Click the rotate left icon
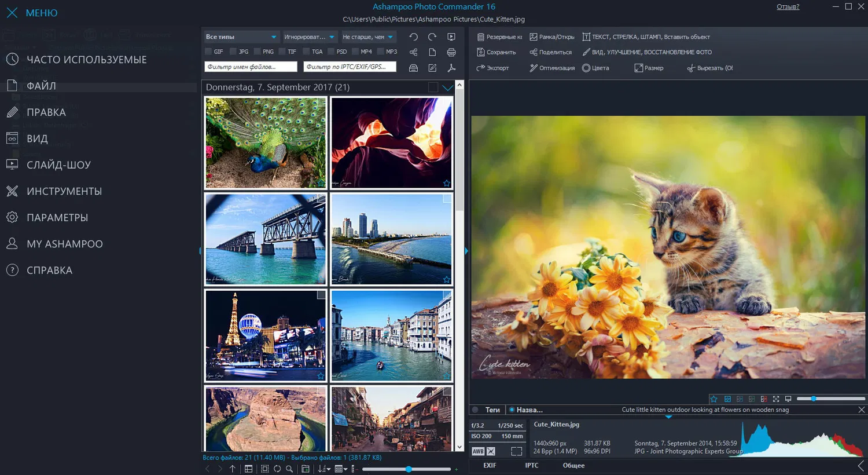Image resolution: width=868 pixels, height=475 pixels. [x=413, y=36]
